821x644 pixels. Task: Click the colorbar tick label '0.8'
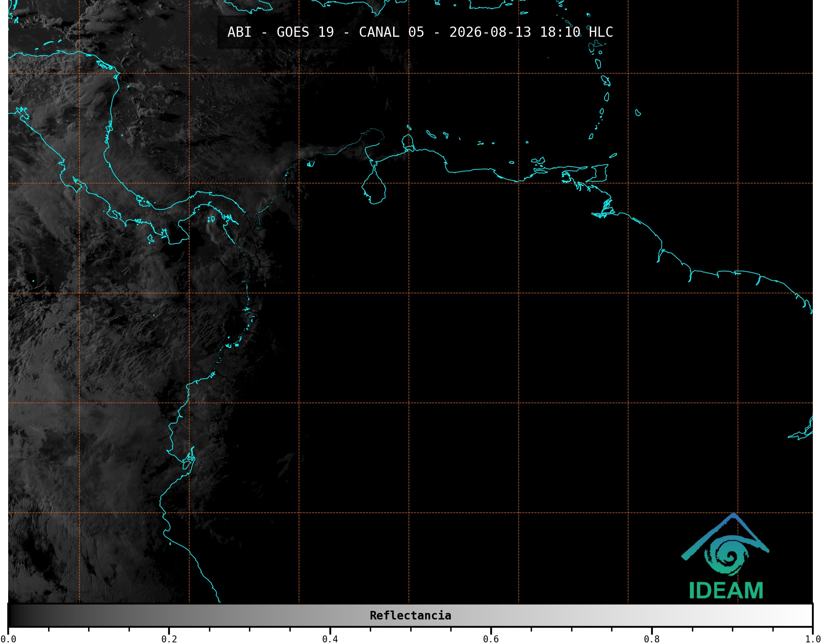[x=652, y=639]
